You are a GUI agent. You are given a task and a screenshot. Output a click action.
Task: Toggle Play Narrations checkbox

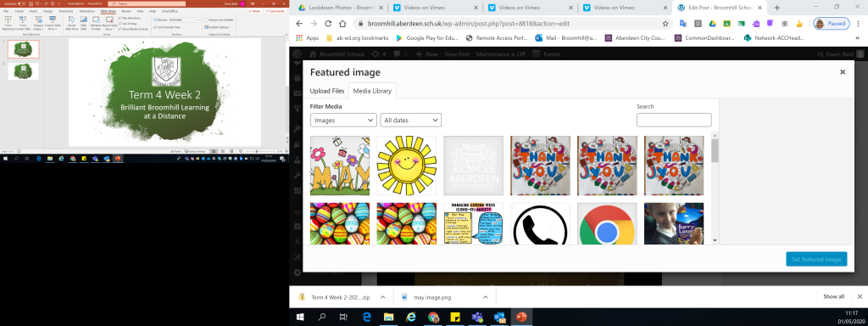point(120,19)
